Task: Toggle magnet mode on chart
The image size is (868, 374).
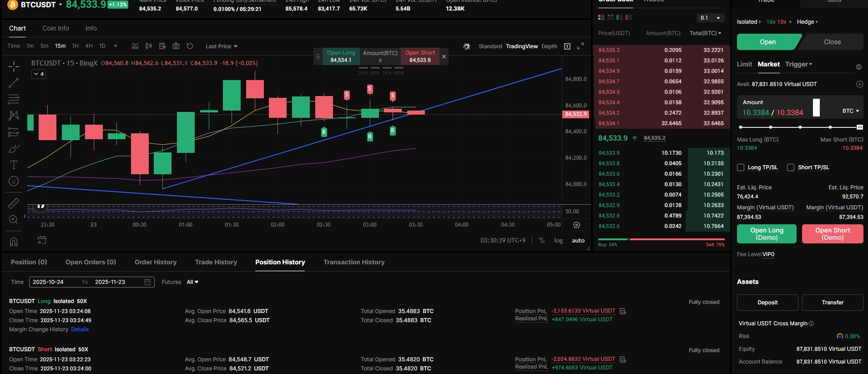Action: [x=14, y=242]
